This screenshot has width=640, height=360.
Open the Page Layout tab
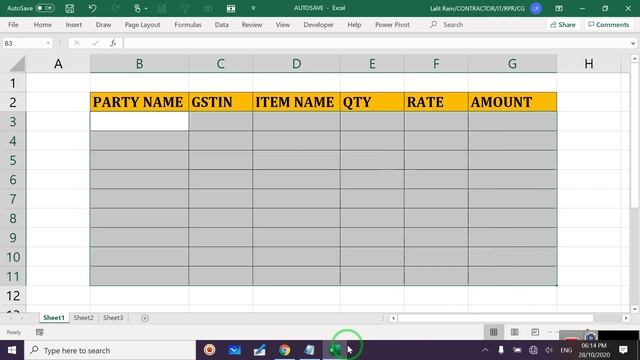coord(142,25)
